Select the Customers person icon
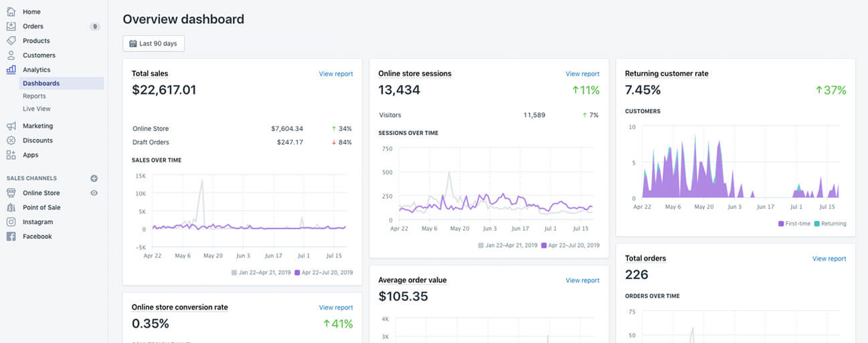This screenshot has width=868, height=343. tap(11, 55)
